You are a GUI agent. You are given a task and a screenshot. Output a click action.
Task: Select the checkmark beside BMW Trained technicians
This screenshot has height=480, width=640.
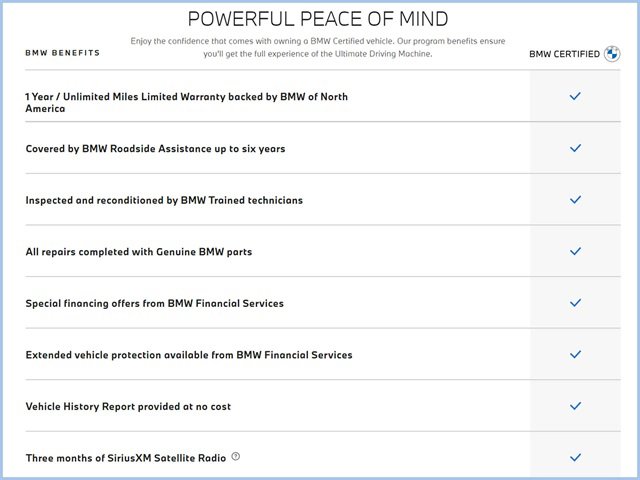click(575, 200)
